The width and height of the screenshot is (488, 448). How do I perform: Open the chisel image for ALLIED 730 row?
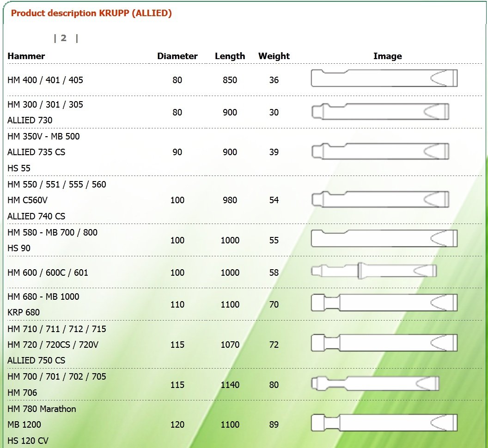(x=380, y=112)
